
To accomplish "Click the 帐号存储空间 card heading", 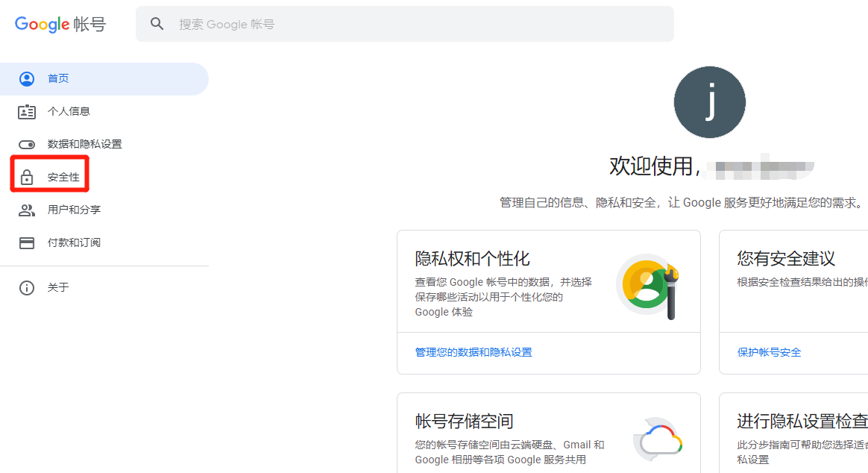I will (x=464, y=422).
